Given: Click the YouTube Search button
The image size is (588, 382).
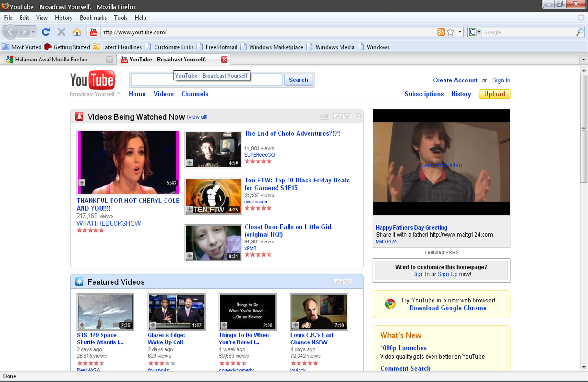Looking at the screenshot, I should click(299, 80).
